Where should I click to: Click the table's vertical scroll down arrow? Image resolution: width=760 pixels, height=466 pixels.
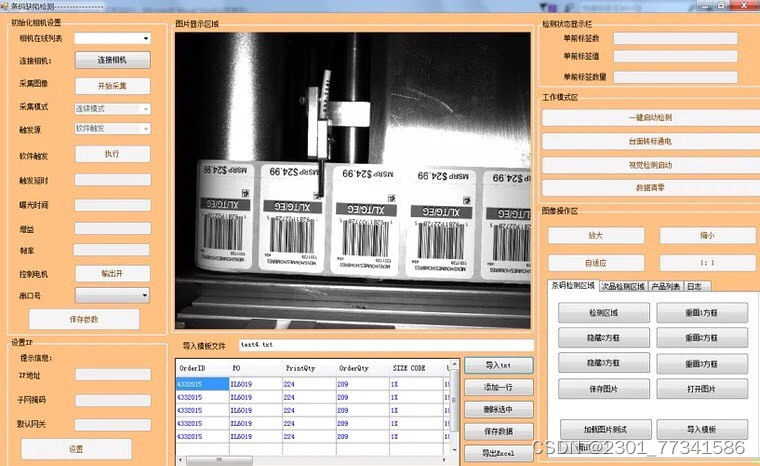(455, 450)
